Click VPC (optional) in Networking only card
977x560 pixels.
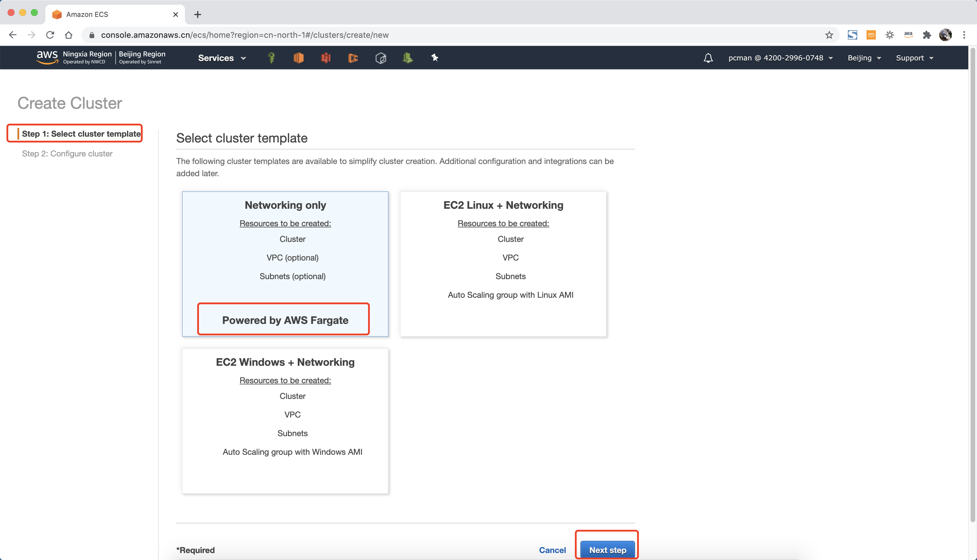click(292, 258)
